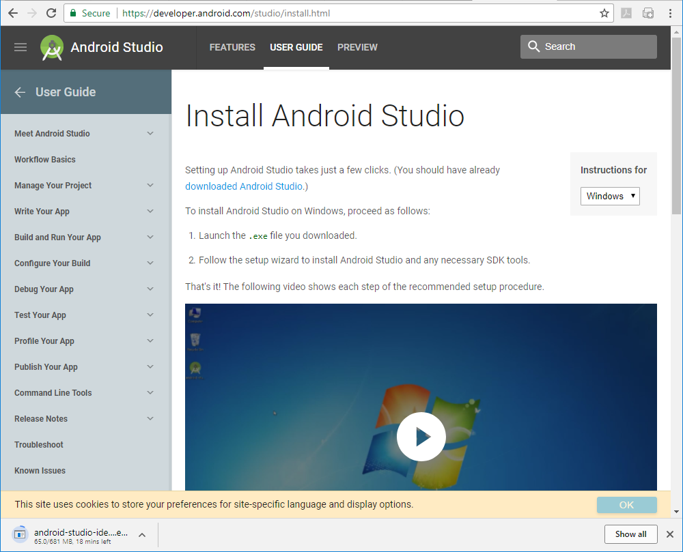683x552 pixels.
Task: Expand Profile Your App section
Action: click(x=150, y=341)
